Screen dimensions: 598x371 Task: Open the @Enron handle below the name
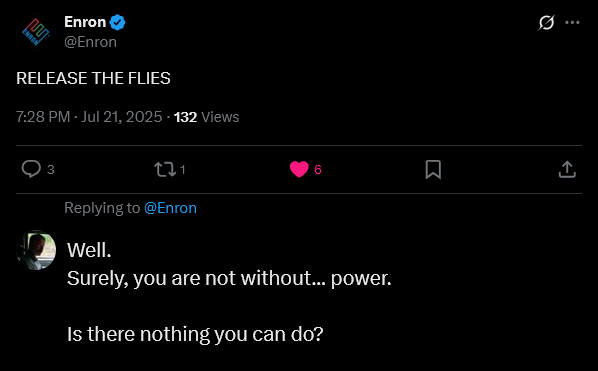click(x=90, y=42)
